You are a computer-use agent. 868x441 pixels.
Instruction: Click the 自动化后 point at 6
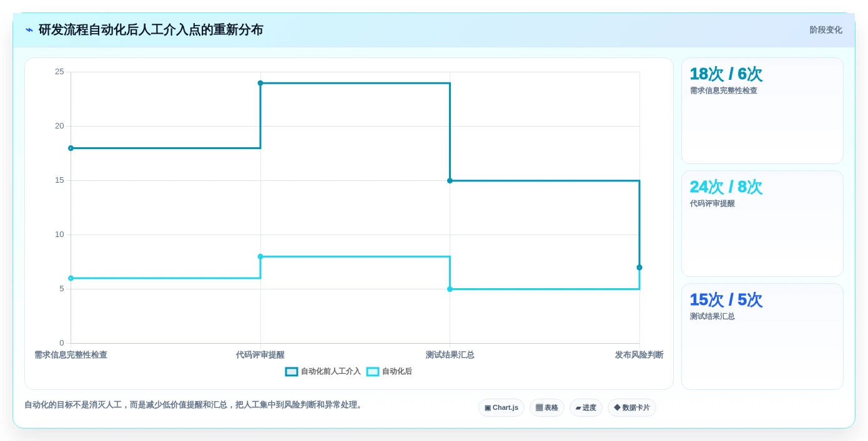tap(71, 278)
